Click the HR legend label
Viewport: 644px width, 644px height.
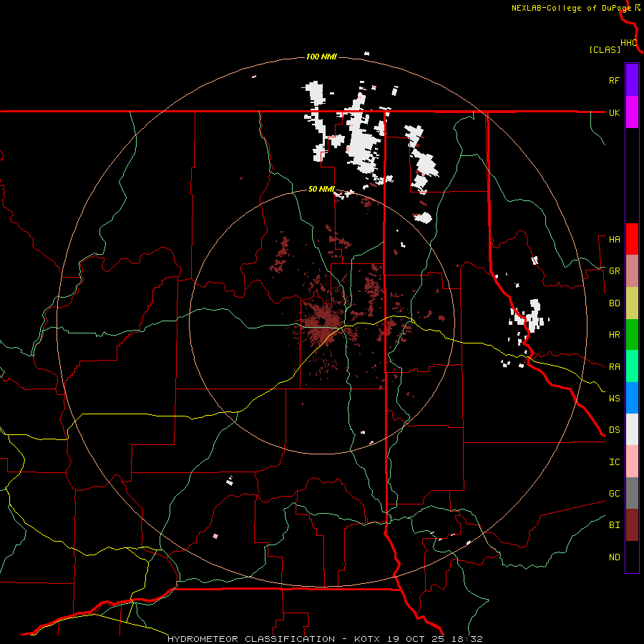coord(614,335)
